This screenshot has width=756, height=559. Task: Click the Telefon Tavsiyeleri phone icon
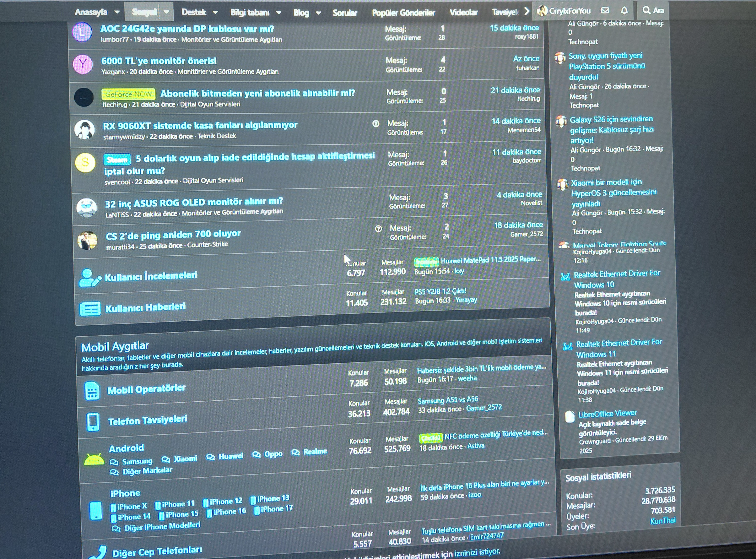point(93,422)
